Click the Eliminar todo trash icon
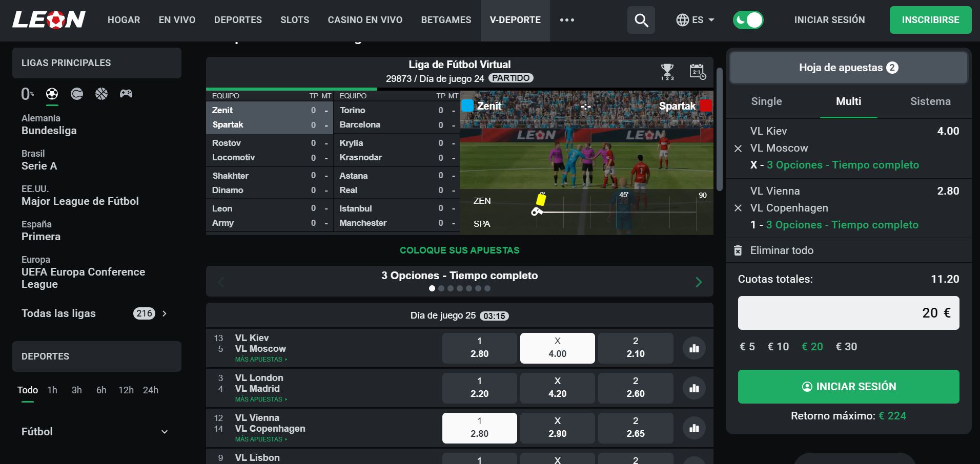 click(x=738, y=250)
